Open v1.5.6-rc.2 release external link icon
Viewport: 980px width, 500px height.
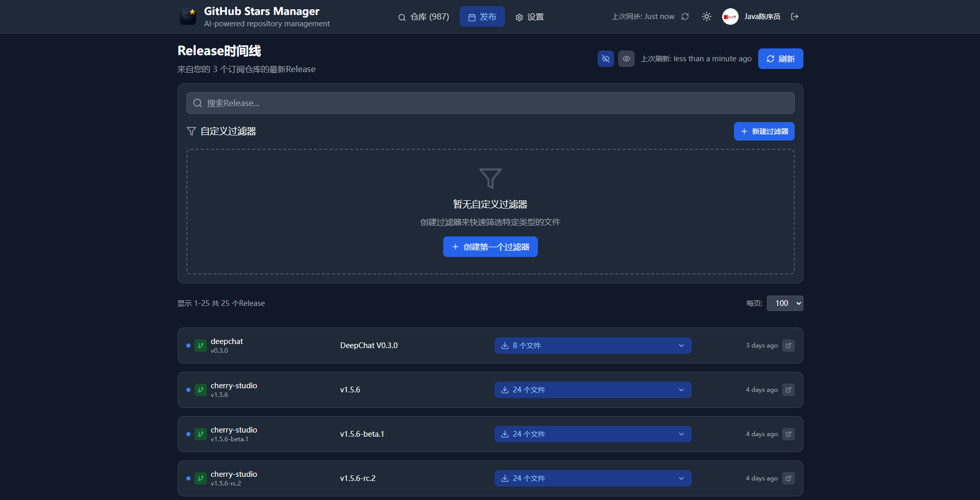coord(789,478)
